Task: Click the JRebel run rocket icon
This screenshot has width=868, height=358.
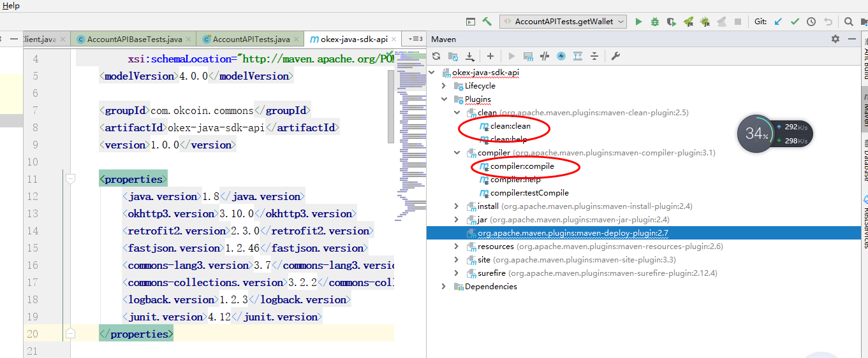Action: click(x=688, y=22)
